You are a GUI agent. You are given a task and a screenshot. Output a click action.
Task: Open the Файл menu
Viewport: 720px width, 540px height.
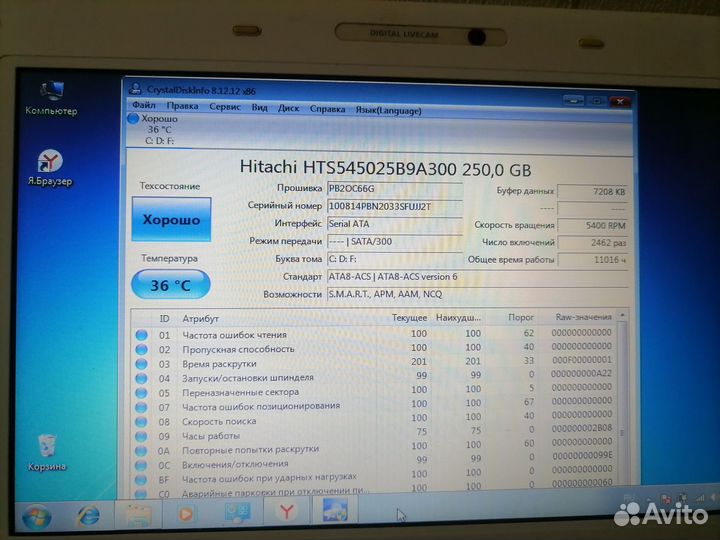143,105
